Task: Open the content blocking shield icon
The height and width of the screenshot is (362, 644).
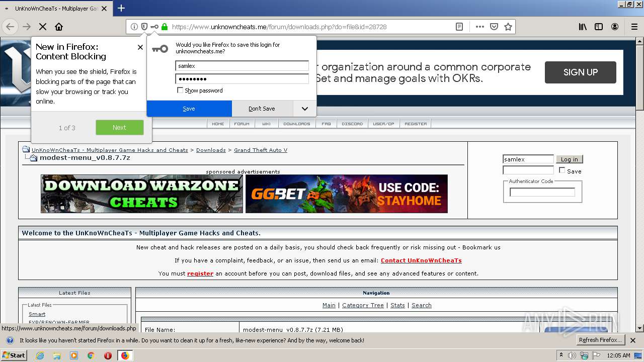Action: pyautogui.click(x=144, y=27)
